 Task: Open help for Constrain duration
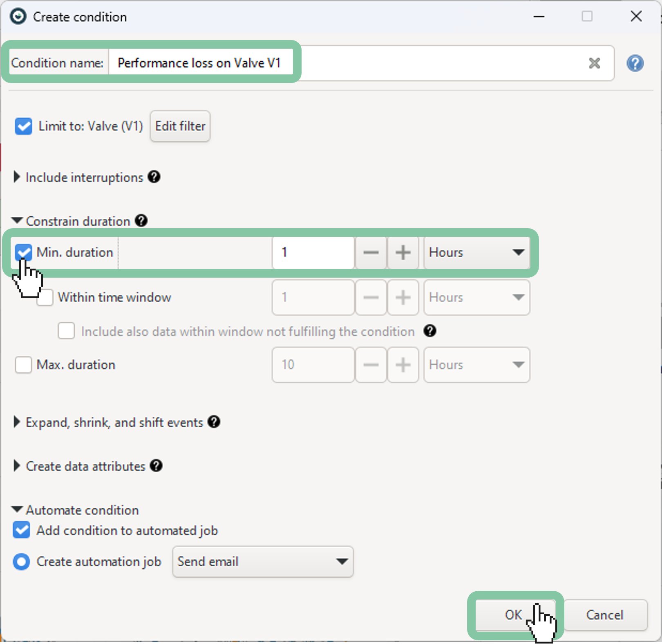141,221
